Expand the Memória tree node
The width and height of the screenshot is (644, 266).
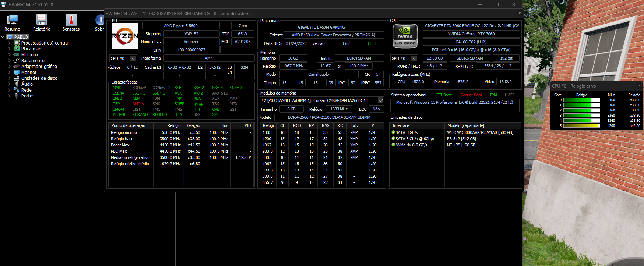tap(10, 54)
